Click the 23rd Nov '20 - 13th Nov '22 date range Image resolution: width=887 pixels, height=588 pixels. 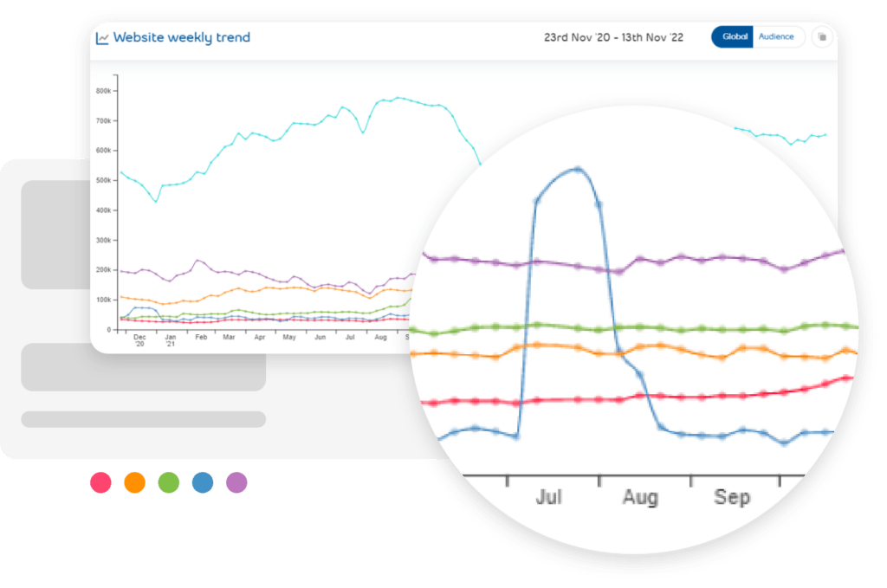click(614, 37)
